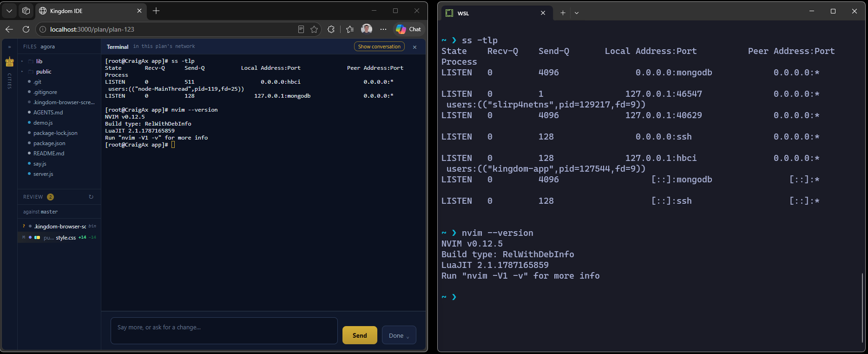Click the 'node-MainThread' line in Kingdom IDE terminal
The height and width of the screenshot is (354, 868).
click(x=176, y=89)
